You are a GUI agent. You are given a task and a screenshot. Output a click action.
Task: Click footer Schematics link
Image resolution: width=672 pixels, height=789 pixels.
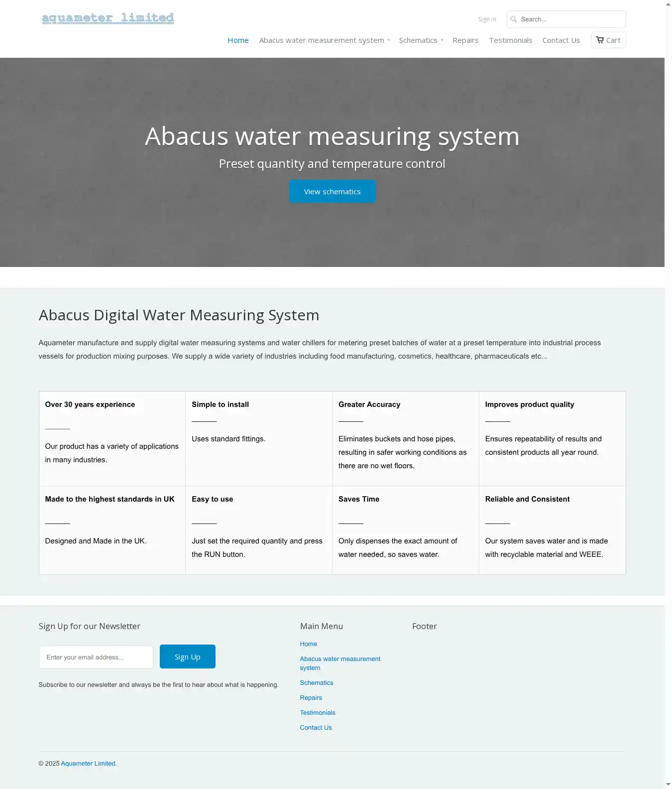click(x=317, y=683)
